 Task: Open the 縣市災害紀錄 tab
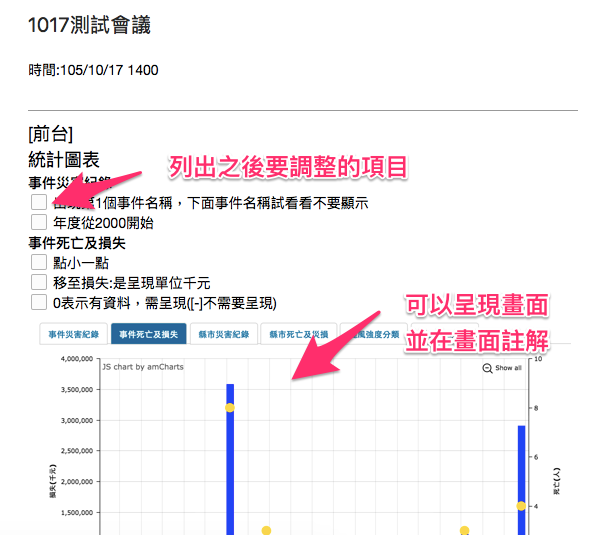[x=224, y=334]
